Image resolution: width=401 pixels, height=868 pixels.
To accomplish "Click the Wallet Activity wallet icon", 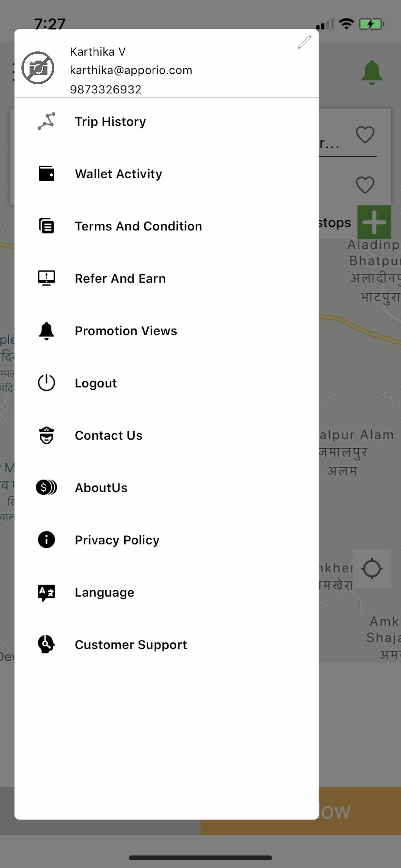I will [x=46, y=173].
